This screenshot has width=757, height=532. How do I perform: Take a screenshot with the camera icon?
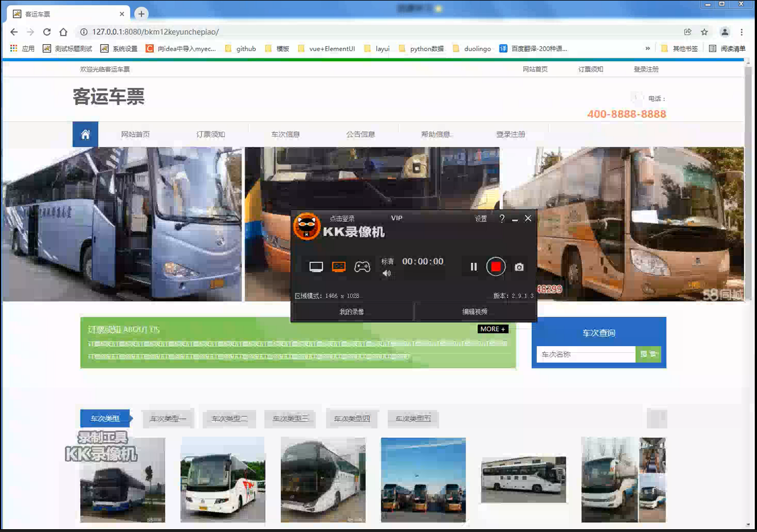(x=519, y=267)
